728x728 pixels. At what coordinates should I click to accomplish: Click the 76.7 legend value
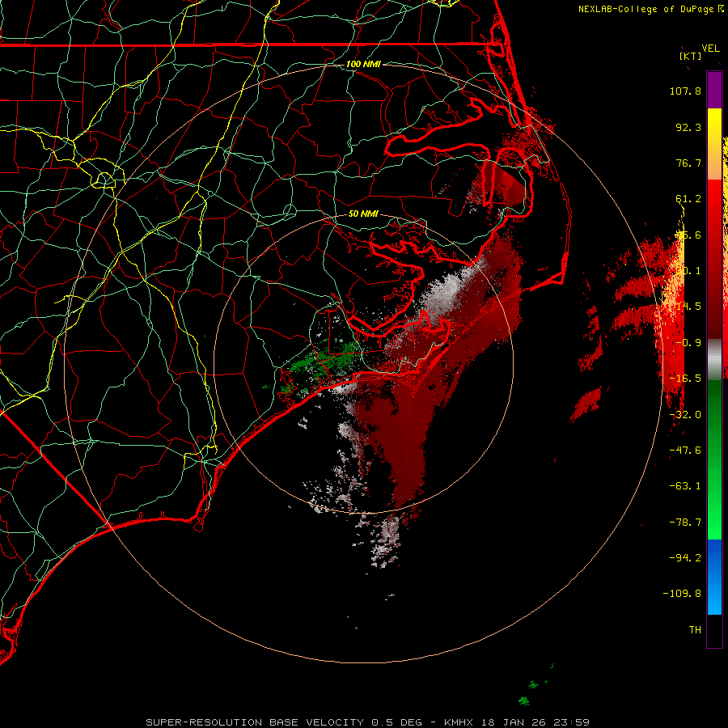[688, 163]
